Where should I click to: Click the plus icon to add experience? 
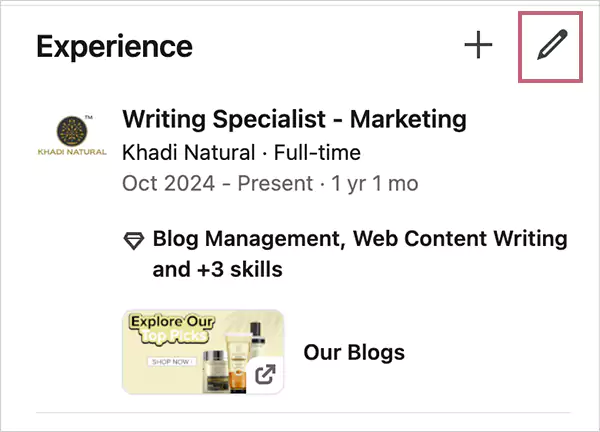pos(480,46)
